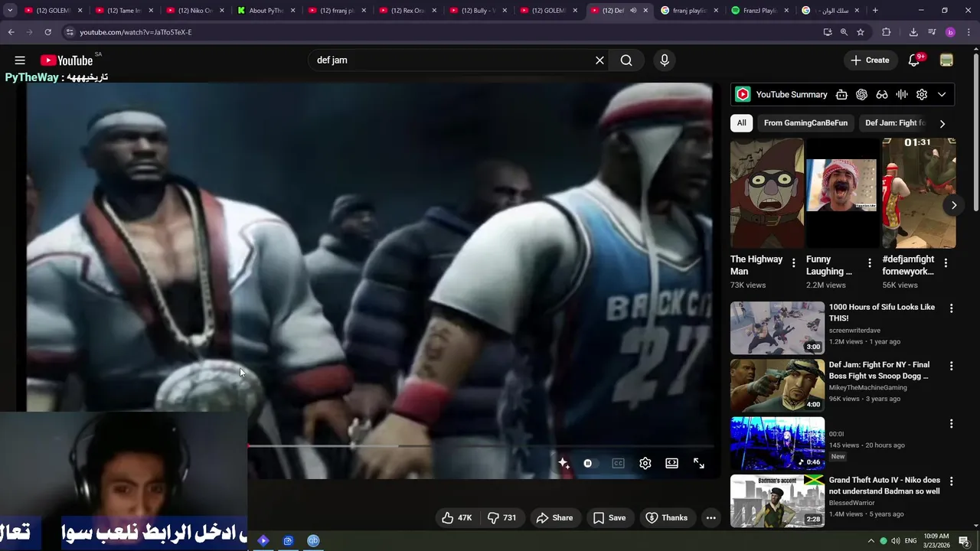Open the taskbar volume icon

click(x=896, y=541)
